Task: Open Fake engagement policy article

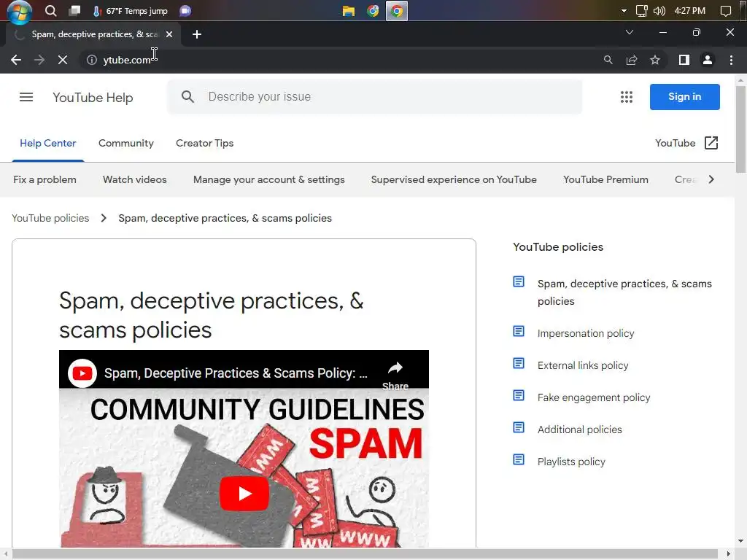Action: (594, 397)
